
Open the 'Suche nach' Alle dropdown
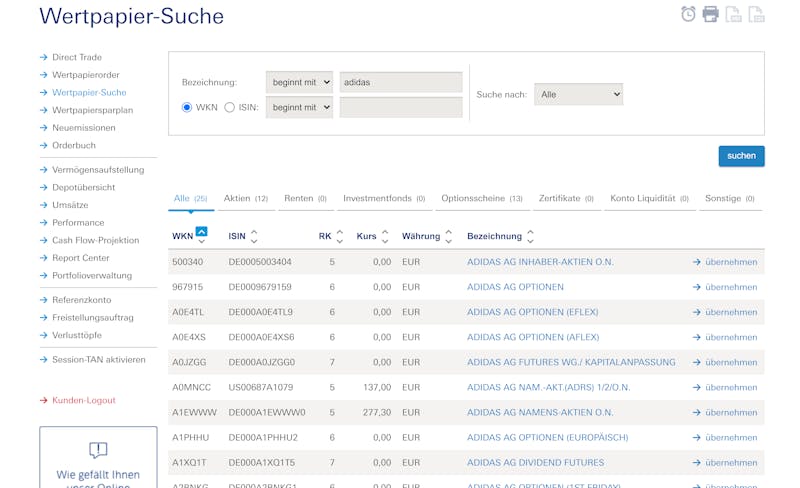[579, 94]
